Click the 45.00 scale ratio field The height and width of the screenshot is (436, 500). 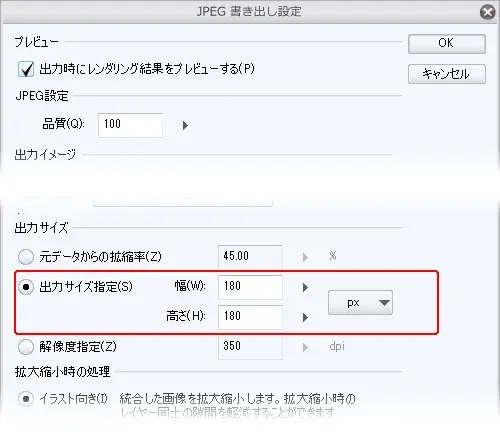250,257
